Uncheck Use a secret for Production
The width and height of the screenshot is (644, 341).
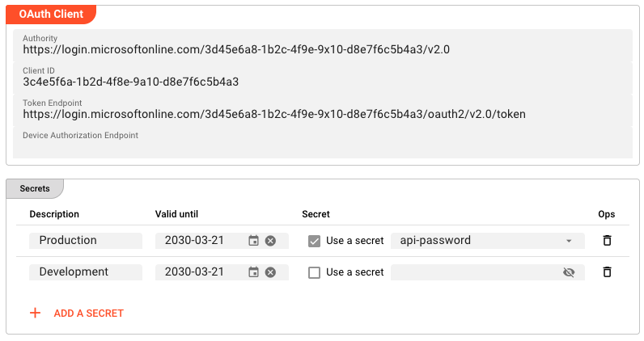point(314,241)
